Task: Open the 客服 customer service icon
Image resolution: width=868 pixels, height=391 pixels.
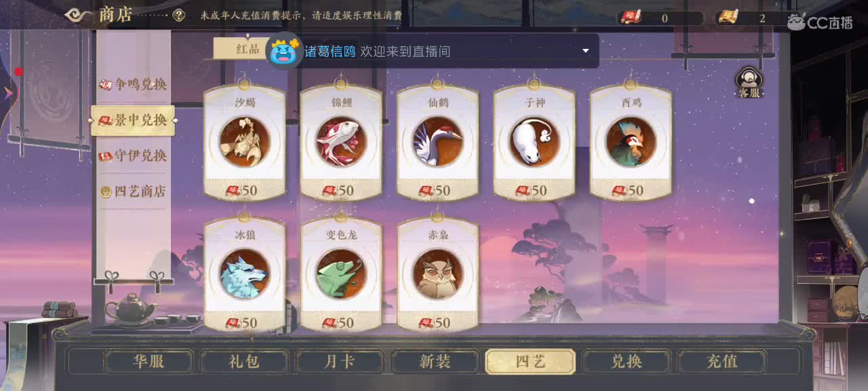Action: (749, 83)
